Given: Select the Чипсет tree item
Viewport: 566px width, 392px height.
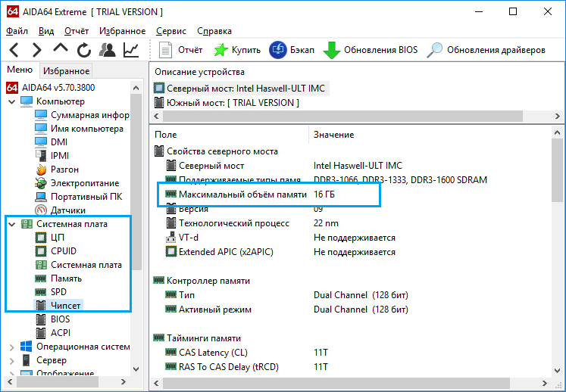Looking at the screenshot, I should click(x=58, y=306).
